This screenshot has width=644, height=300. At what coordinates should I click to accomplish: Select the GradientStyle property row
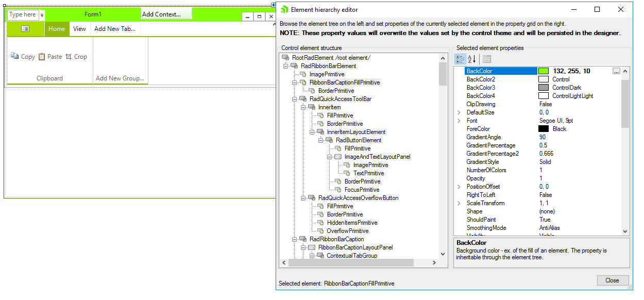(537, 162)
